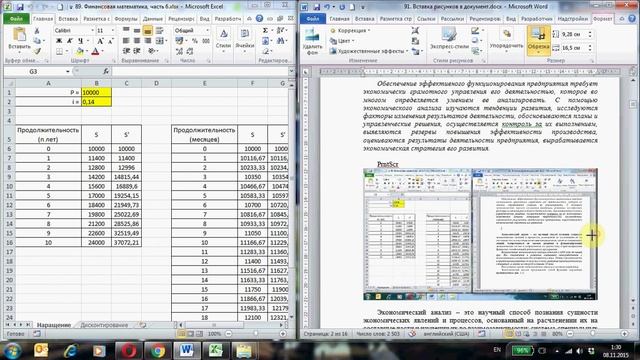The height and width of the screenshot is (360, 640).
Task: Open Word Ссылки tab
Action: point(426,19)
